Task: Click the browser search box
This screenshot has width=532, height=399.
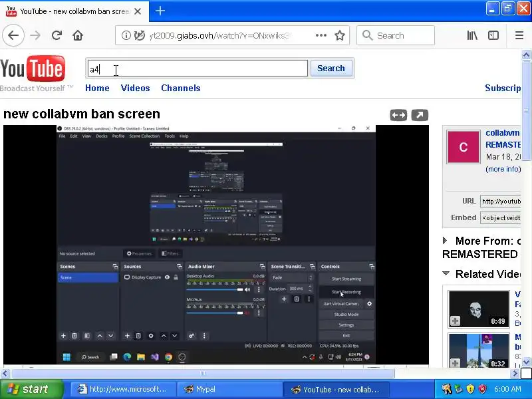Action: coord(396,35)
